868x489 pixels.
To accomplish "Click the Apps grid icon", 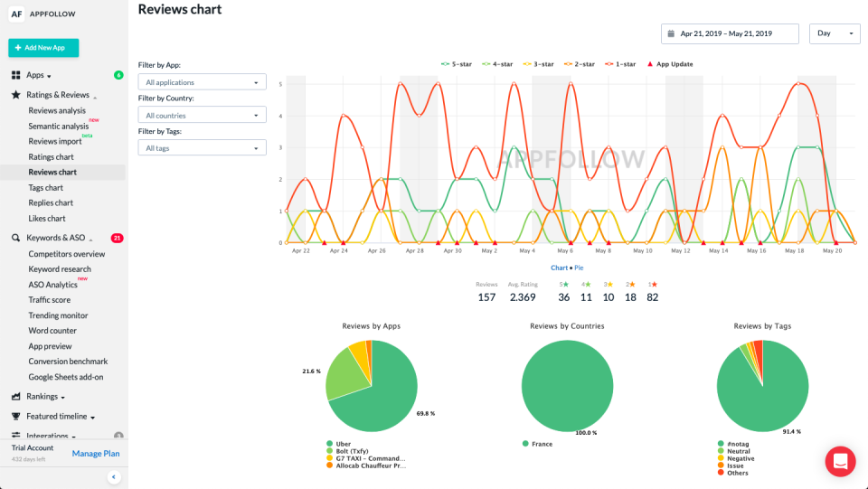I will point(16,75).
